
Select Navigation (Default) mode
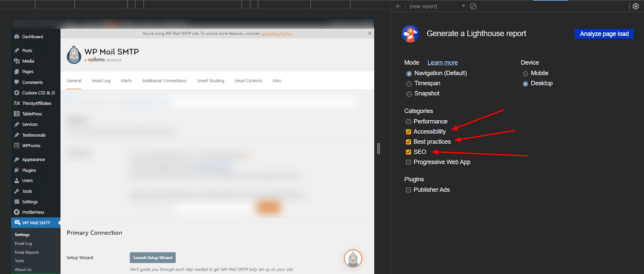(409, 74)
